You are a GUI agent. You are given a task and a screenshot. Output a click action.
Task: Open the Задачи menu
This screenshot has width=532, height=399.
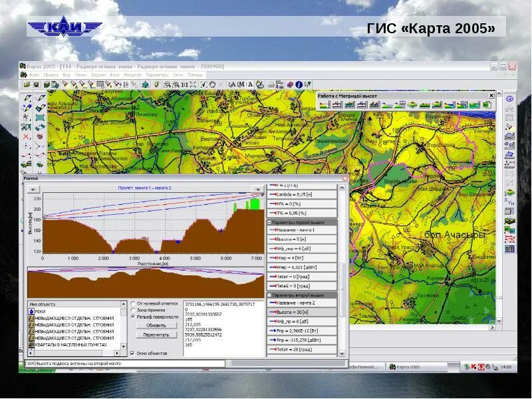[98, 74]
